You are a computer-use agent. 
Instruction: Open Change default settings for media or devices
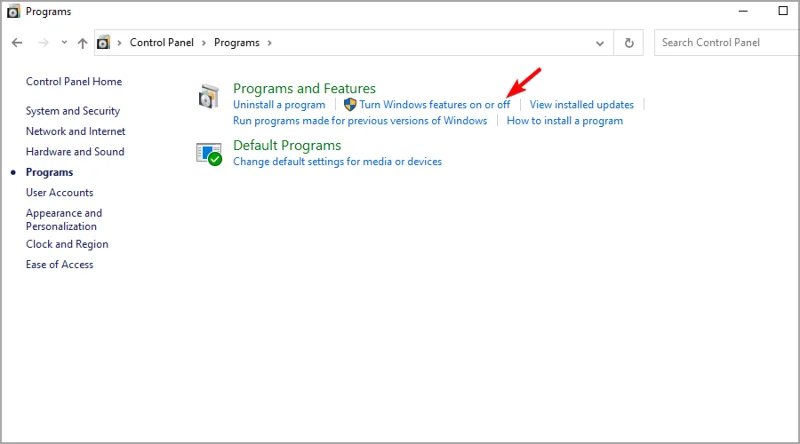pyautogui.click(x=337, y=162)
